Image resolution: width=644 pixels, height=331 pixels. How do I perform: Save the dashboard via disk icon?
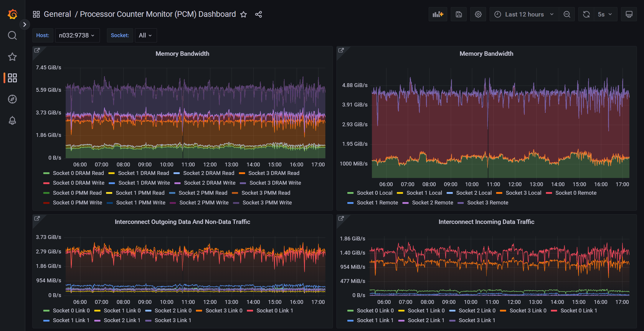(x=458, y=14)
